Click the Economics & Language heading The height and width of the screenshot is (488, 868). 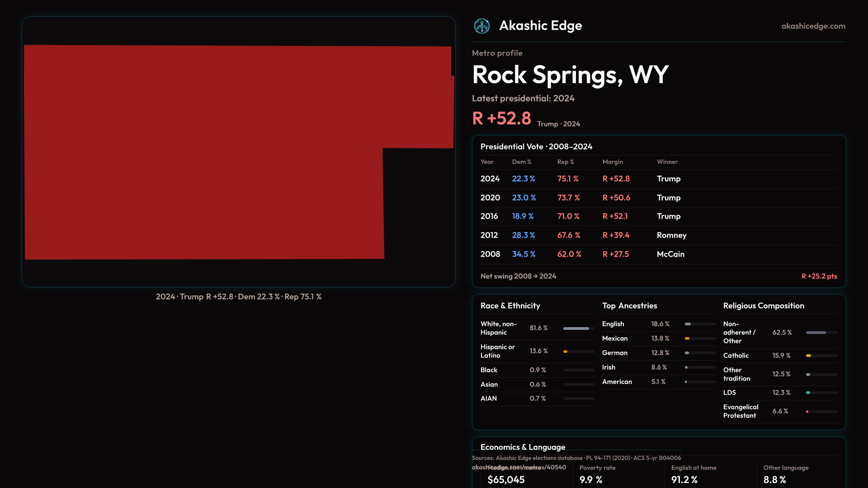coord(523,447)
